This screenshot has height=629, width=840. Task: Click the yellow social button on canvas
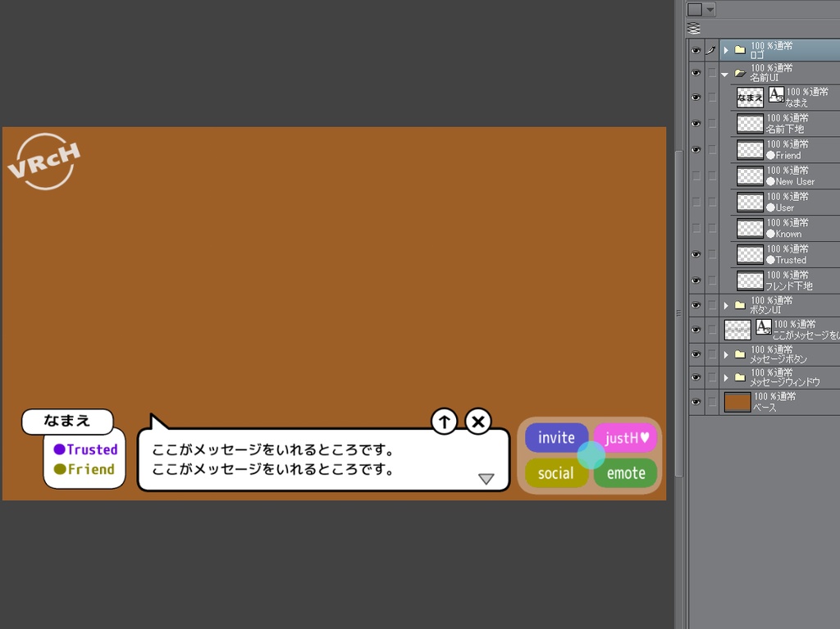tap(556, 473)
